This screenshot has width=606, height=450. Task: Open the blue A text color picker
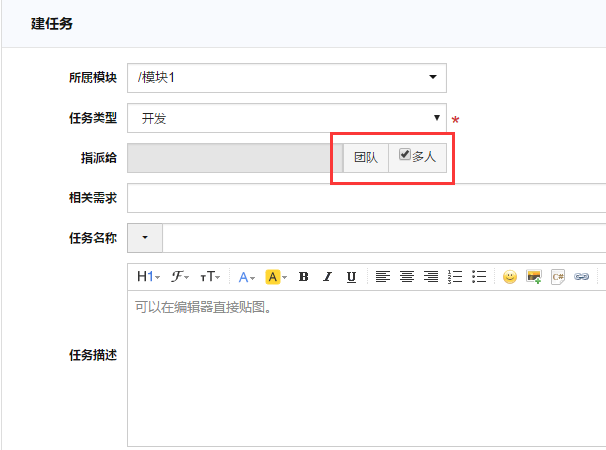[246, 277]
